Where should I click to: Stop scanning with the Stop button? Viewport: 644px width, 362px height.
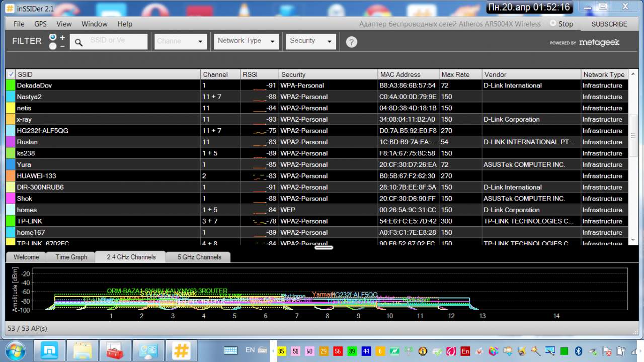(x=561, y=24)
